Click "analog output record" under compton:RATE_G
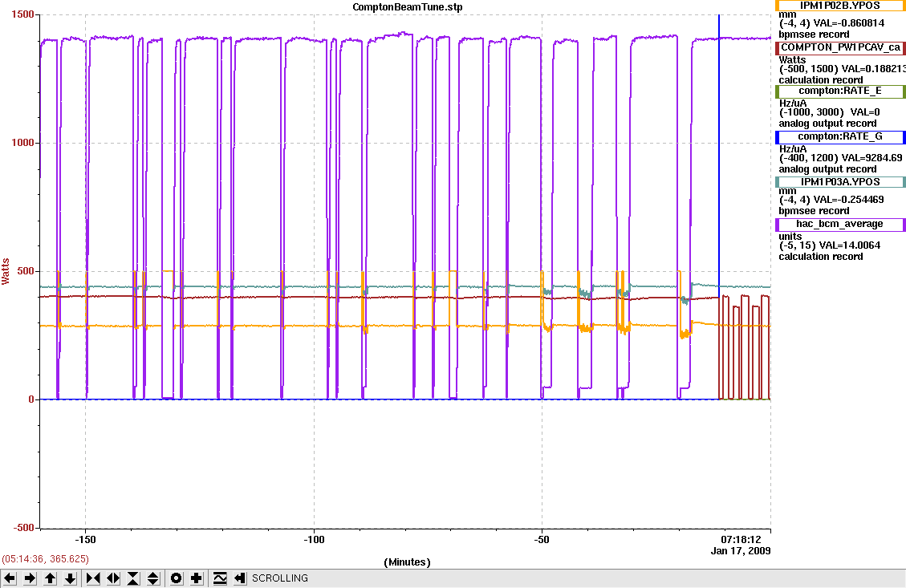Viewport: 906px width, 588px height. point(828,169)
